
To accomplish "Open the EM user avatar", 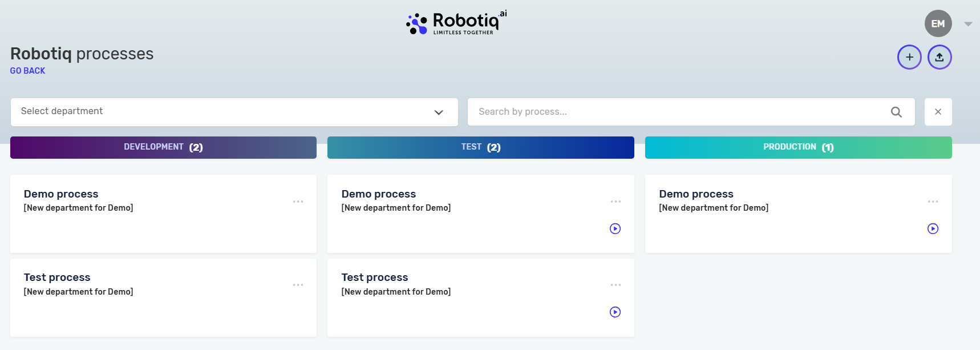I will 938,23.
